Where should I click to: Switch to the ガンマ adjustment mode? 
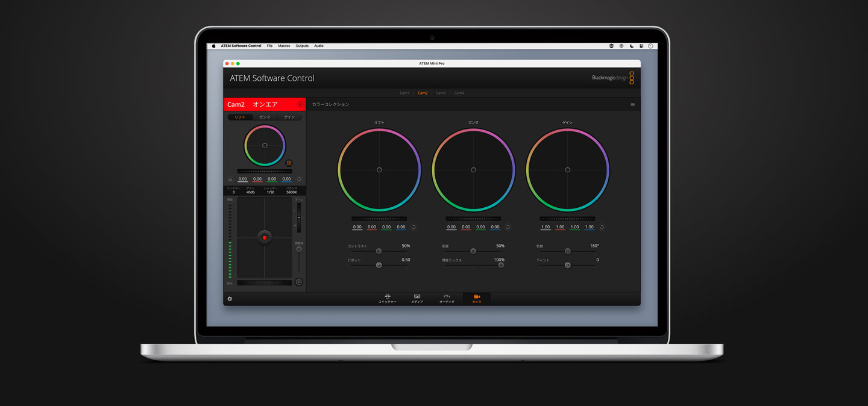pyautogui.click(x=265, y=117)
